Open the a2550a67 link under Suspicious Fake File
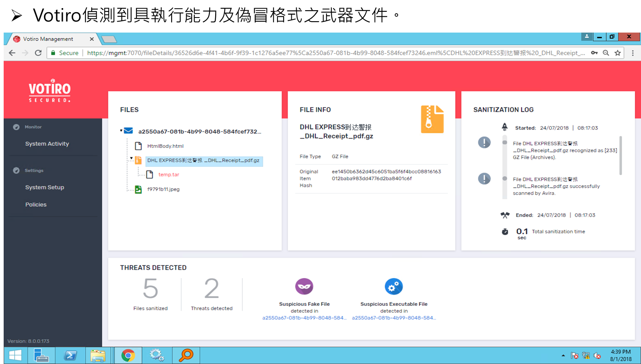 (x=304, y=318)
